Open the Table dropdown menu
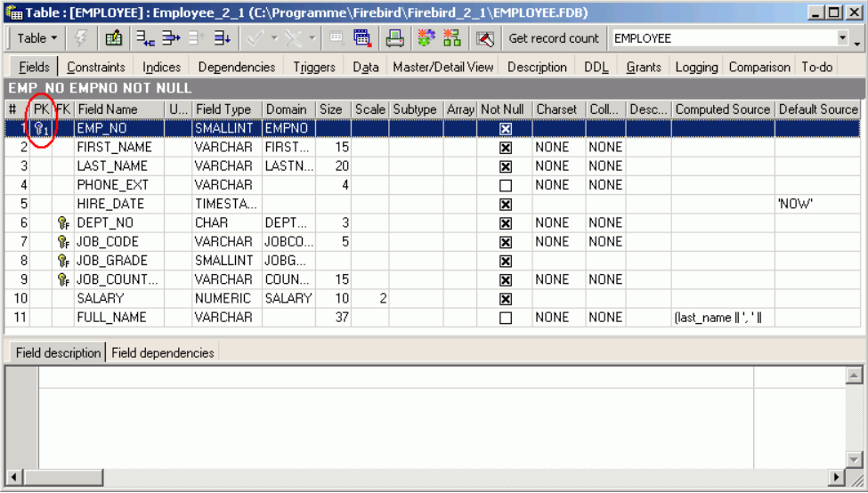The width and height of the screenshot is (868, 493). pos(37,38)
